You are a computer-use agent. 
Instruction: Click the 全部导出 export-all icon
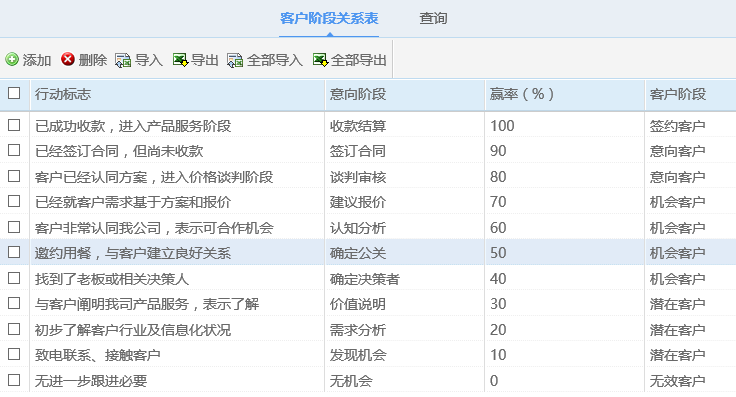320,60
